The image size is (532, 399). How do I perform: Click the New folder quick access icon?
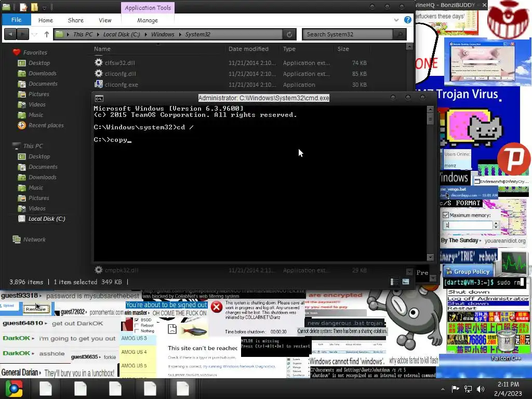click(x=34, y=7)
